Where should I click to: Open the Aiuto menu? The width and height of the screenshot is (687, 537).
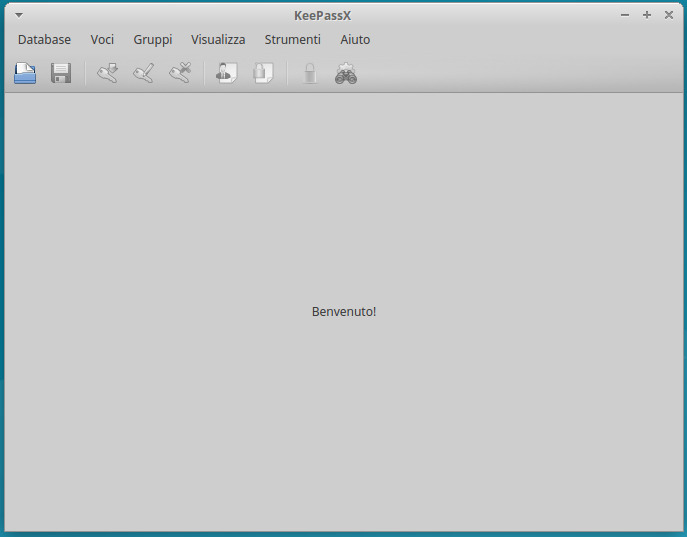click(x=355, y=39)
